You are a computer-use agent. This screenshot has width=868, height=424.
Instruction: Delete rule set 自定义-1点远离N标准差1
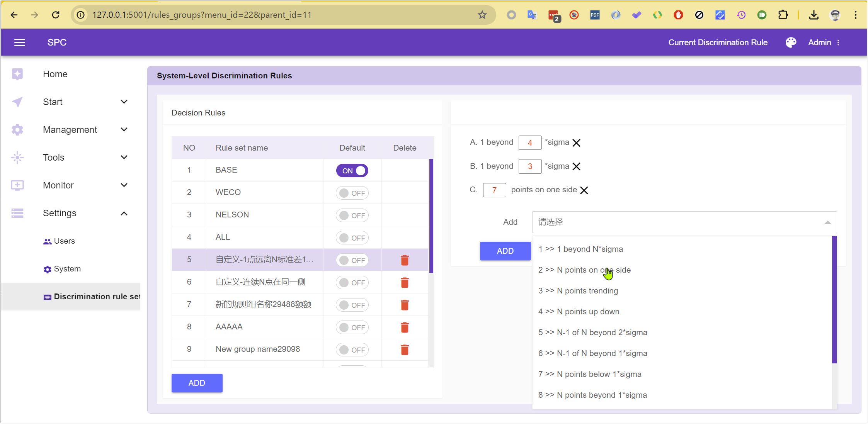(x=405, y=260)
